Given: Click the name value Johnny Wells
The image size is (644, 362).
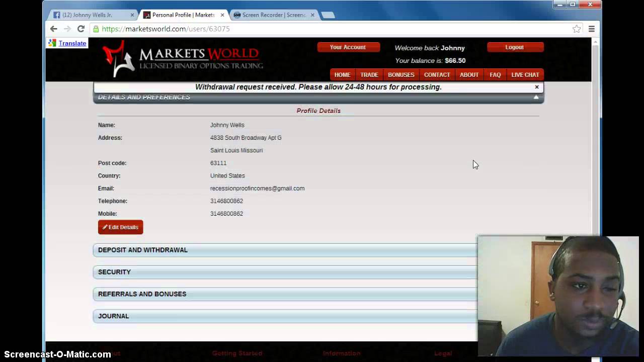Looking at the screenshot, I should coord(227,125).
